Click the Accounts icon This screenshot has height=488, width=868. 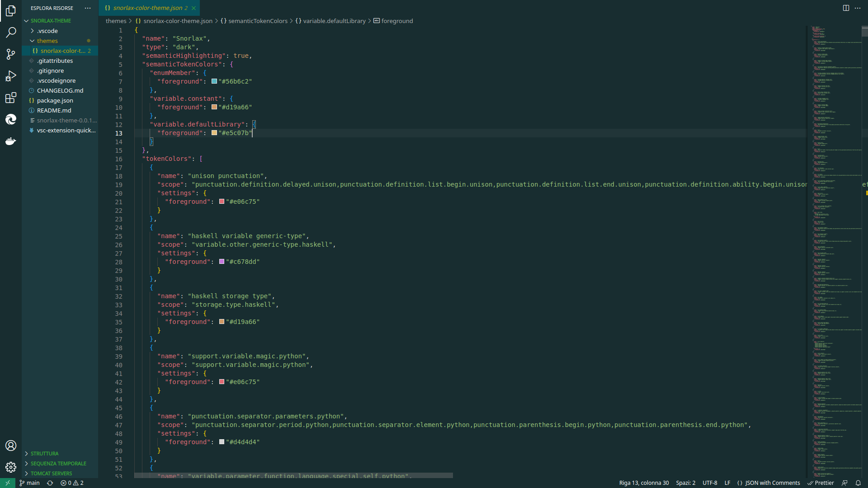coord(11,446)
